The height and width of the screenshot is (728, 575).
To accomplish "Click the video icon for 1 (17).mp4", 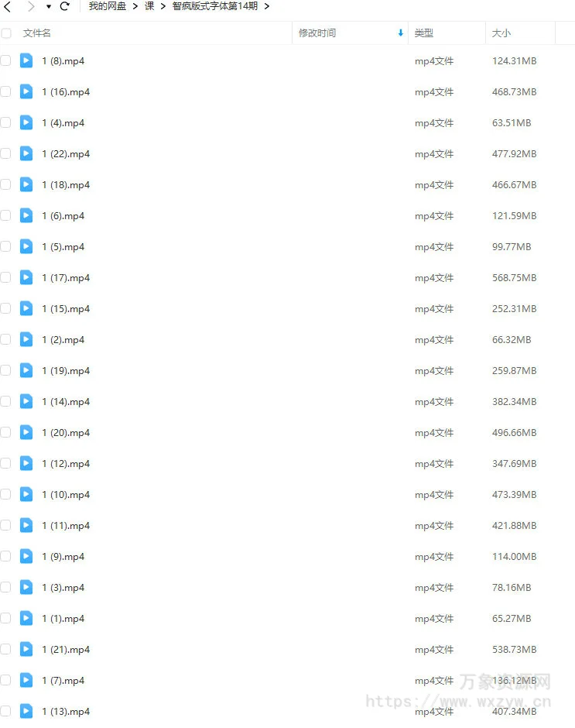I will coord(26,277).
